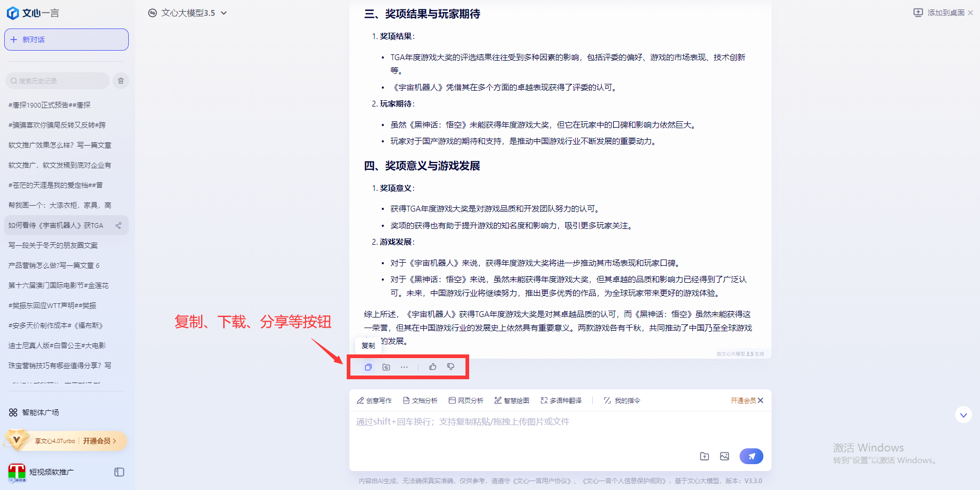Click the send message arrow button
The width and height of the screenshot is (980, 490).
[x=751, y=456]
